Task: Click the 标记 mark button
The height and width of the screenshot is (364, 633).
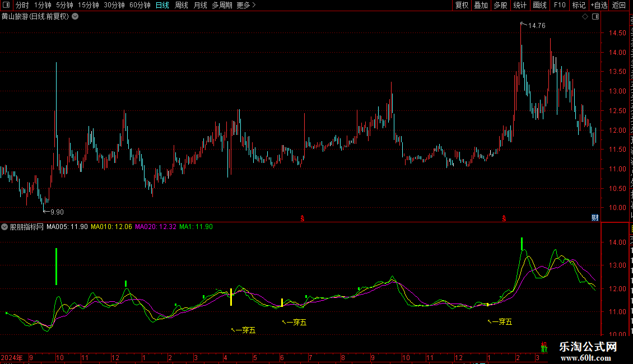Action: [x=579, y=5]
